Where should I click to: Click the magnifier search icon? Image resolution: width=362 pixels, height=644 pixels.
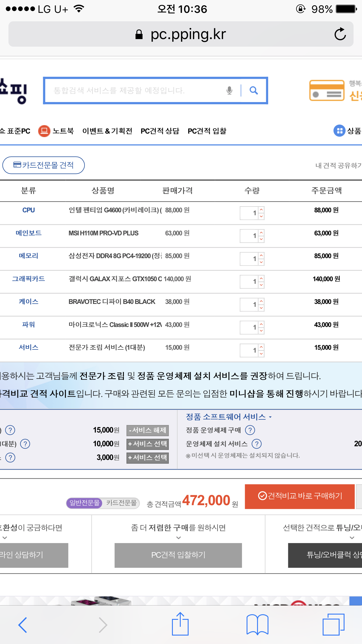click(254, 90)
